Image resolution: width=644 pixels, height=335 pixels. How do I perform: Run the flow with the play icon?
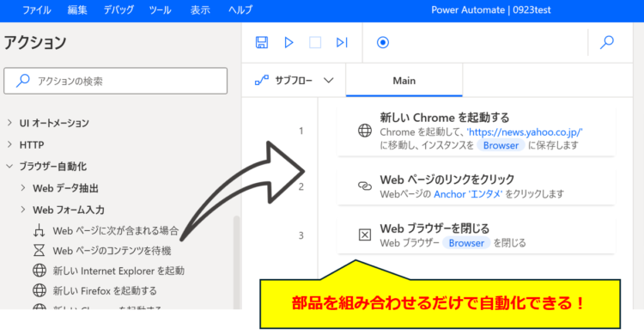click(x=289, y=42)
